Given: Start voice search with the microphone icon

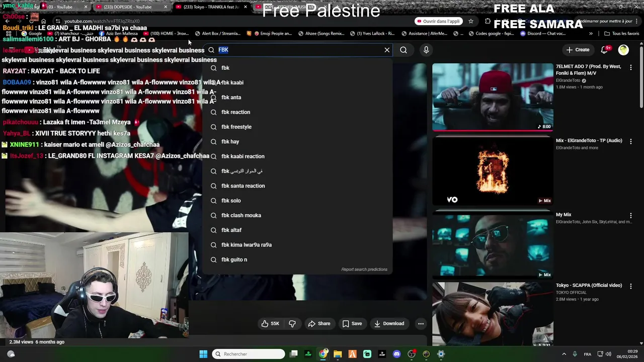Looking at the screenshot, I should coord(426,50).
